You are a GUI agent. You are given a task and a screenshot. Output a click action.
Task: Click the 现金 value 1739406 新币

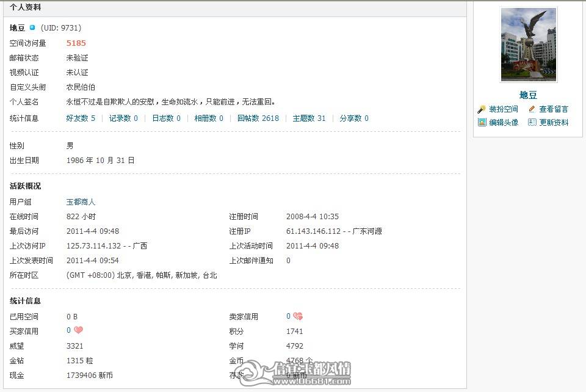click(90, 375)
